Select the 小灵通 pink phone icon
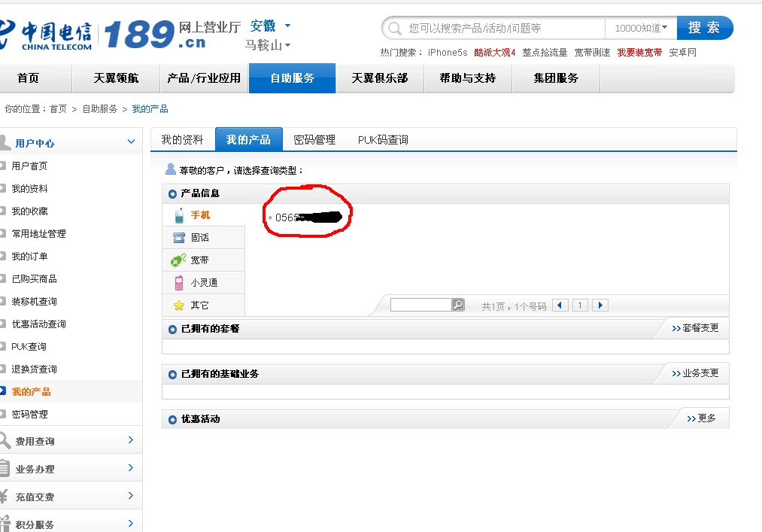Screen dimensions: 762x532 point(179,283)
